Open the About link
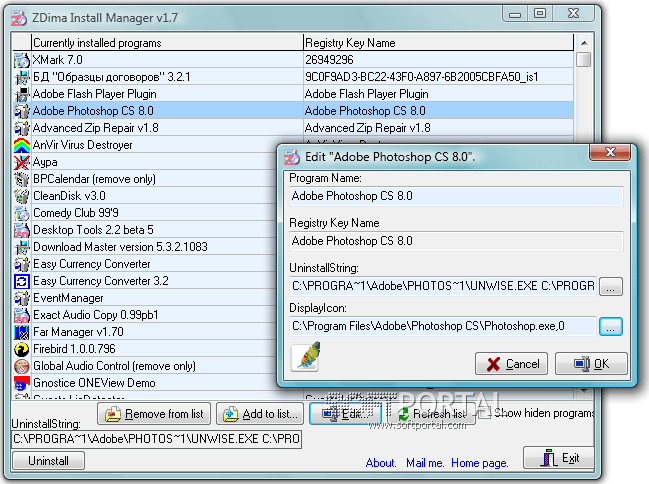 tap(381, 463)
